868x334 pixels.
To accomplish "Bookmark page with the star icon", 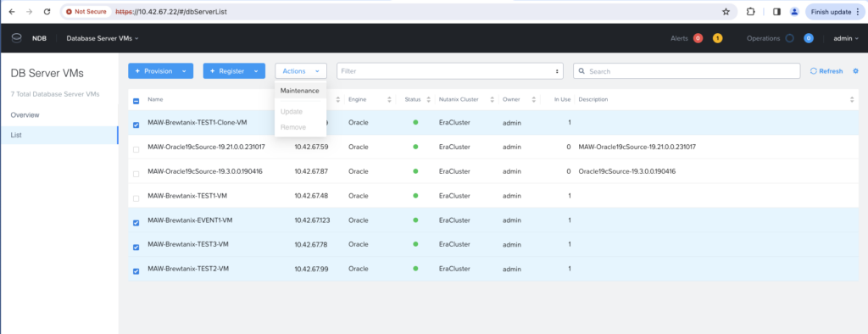I will pos(726,11).
